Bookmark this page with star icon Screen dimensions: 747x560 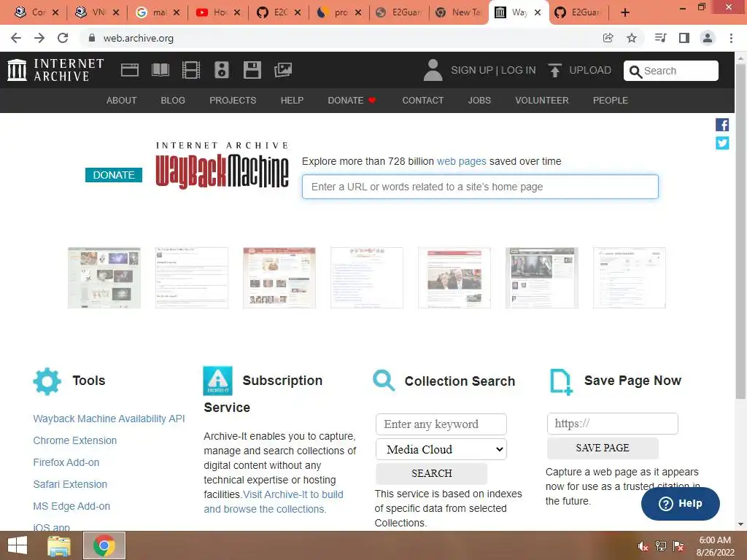(632, 38)
